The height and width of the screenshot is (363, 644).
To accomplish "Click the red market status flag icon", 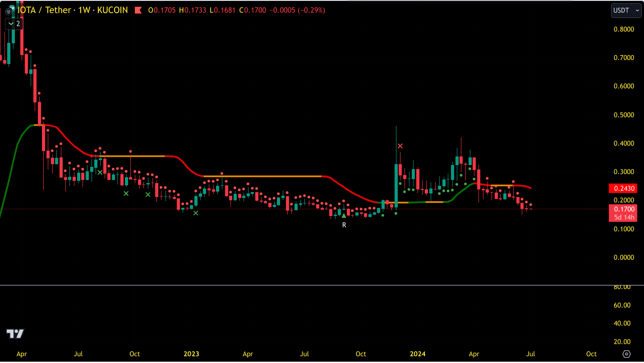I will pyautogui.click(x=139, y=10).
